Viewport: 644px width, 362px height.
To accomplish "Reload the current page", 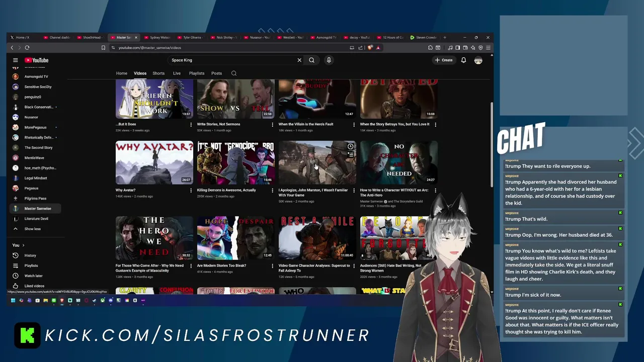I will click(27, 48).
